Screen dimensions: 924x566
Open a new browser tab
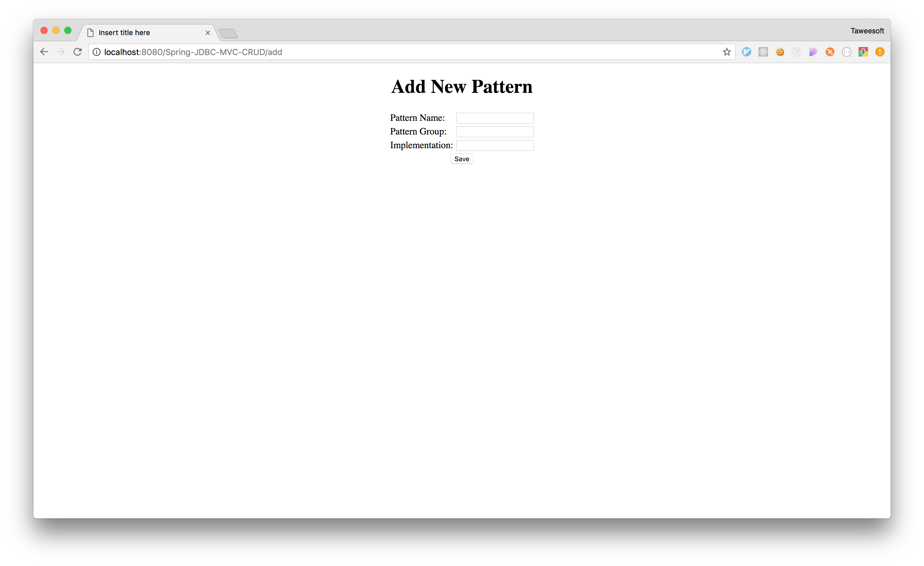click(x=228, y=34)
